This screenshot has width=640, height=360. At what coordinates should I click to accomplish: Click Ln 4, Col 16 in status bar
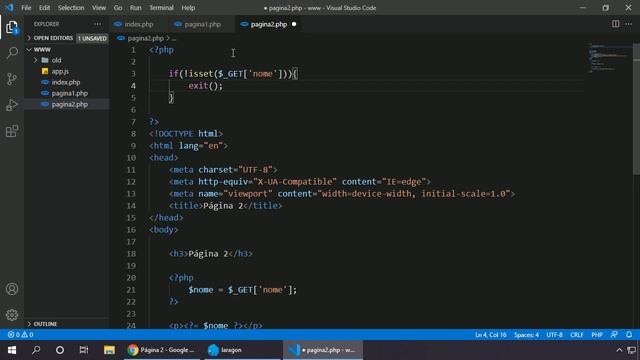pyautogui.click(x=491, y=335)
